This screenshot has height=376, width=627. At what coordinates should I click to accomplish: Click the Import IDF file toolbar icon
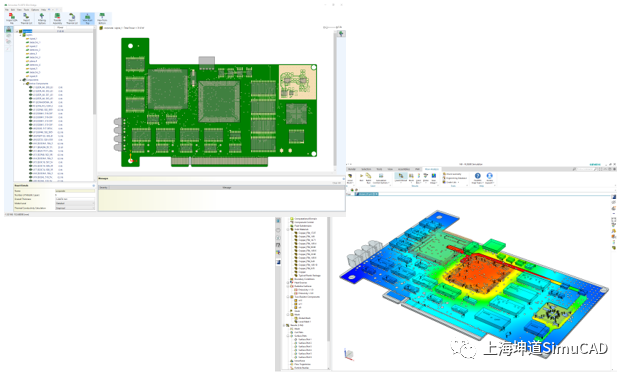pos(12,18)
